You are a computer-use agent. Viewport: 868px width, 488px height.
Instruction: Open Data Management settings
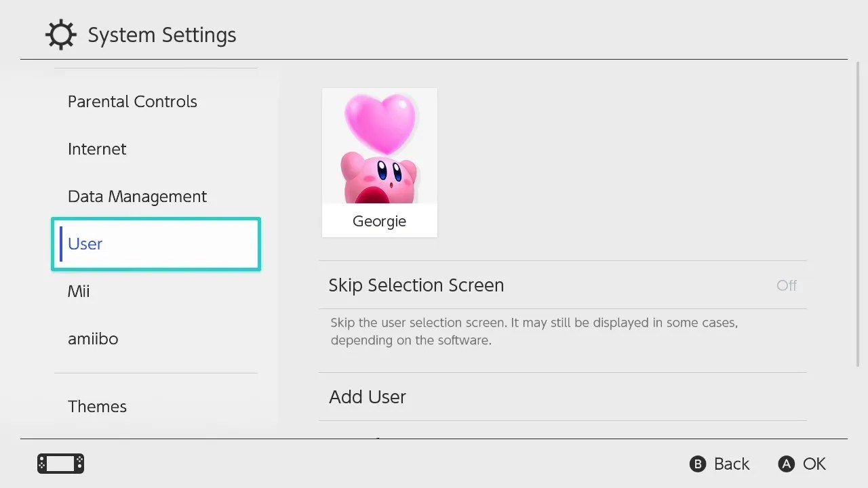click(x=137, y=197)
